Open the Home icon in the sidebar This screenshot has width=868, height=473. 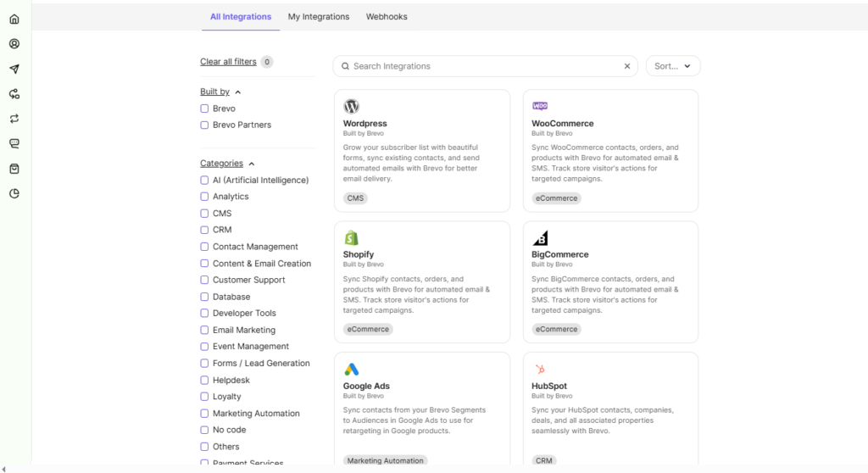pyautogui.click(x=14, y=19)
